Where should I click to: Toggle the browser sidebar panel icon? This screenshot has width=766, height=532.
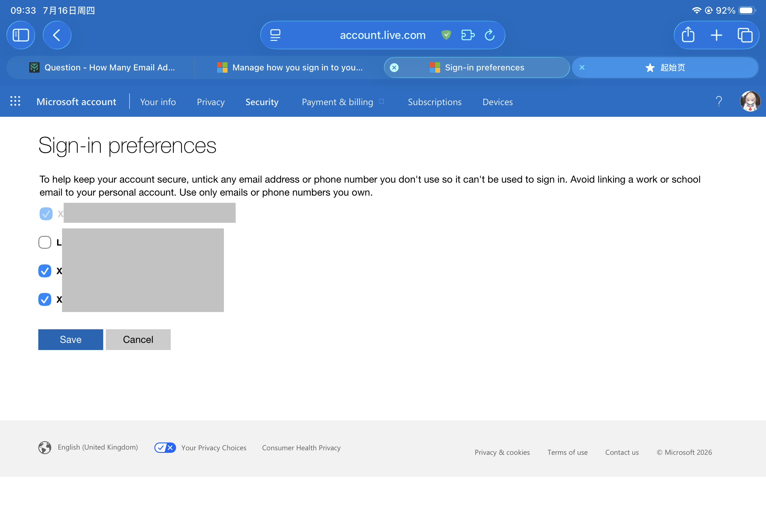[21, 35]
